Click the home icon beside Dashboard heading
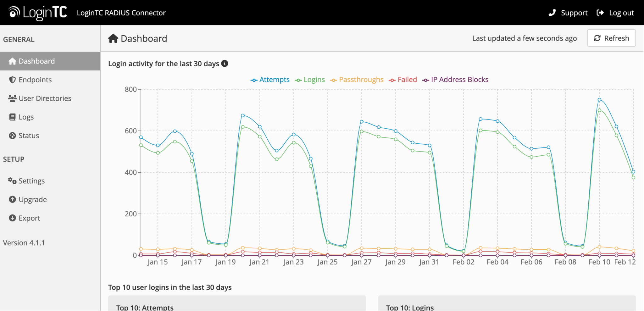 (113, 38)
